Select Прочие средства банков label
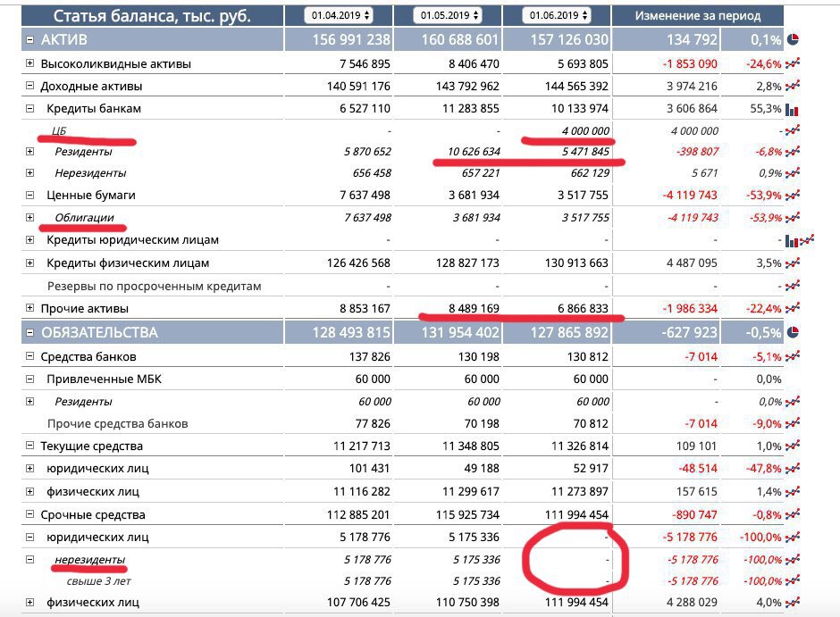 pyautogui.click(x=117, y=424)
